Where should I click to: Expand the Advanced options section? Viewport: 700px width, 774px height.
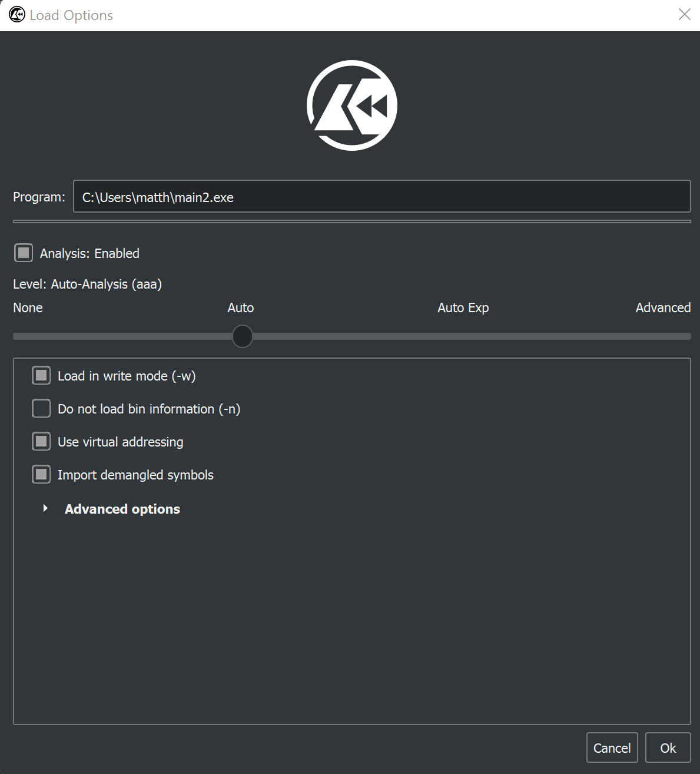122,509
